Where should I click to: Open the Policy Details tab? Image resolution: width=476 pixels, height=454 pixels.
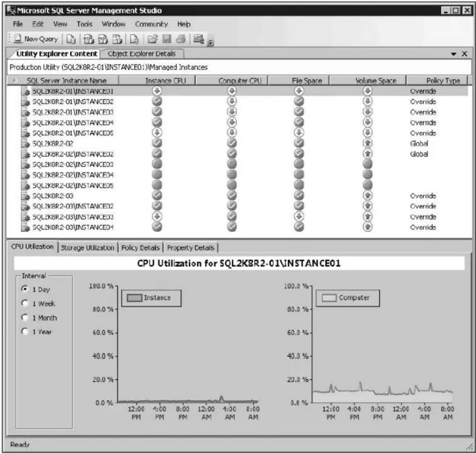point(140,248)
